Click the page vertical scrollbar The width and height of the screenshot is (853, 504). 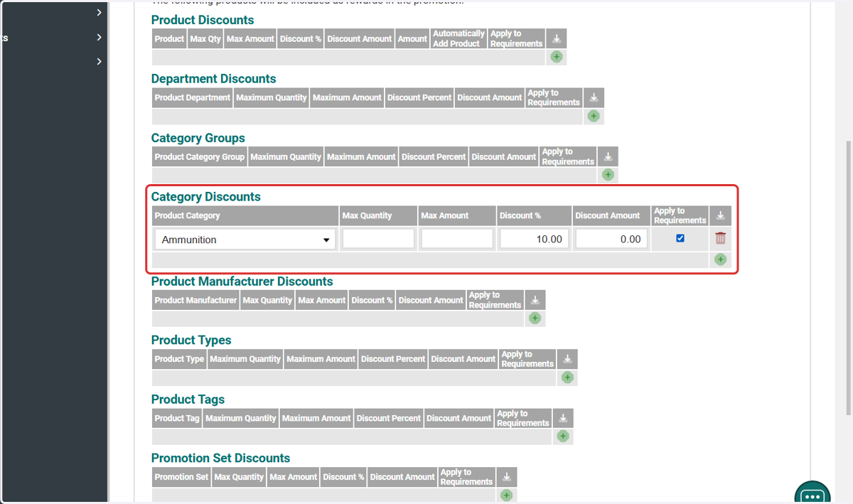tap(847, 277)
